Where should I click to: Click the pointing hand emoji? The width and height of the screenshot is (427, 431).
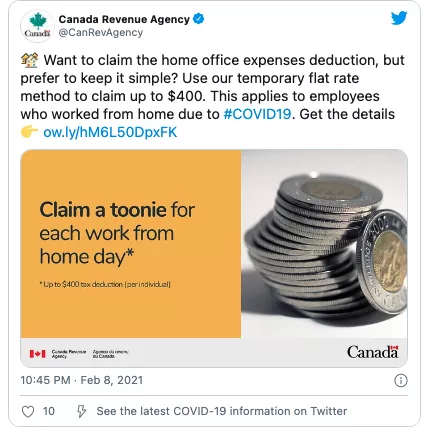point(29,132)
